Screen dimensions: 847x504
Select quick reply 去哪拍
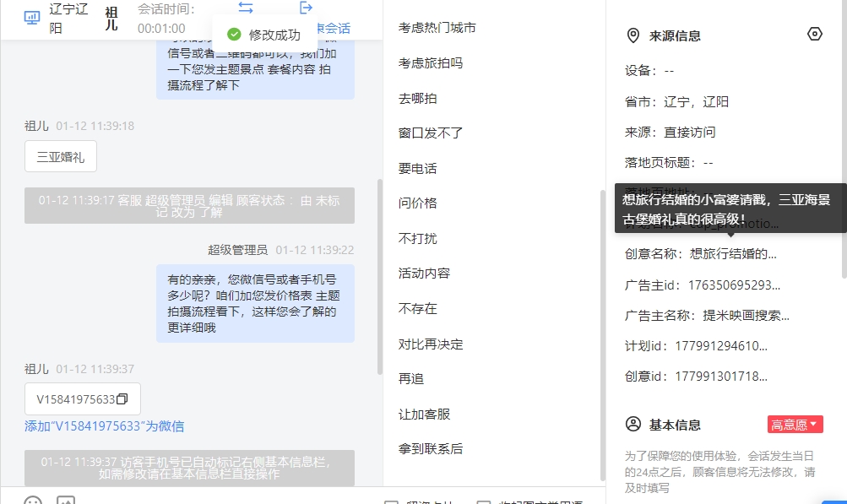coord(417,98)
